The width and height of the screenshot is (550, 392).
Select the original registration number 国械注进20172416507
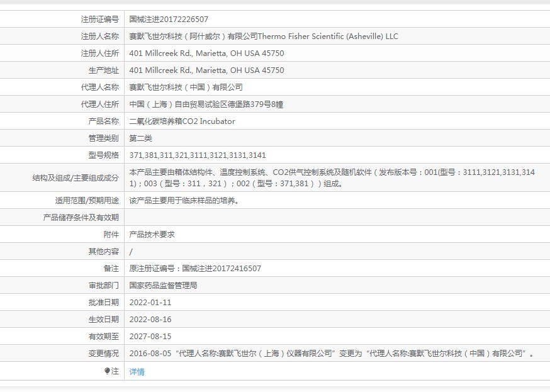(x=222, y=269)
